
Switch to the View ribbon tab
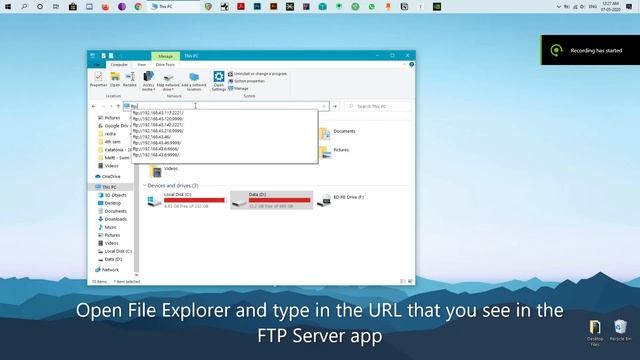(141, 64)
